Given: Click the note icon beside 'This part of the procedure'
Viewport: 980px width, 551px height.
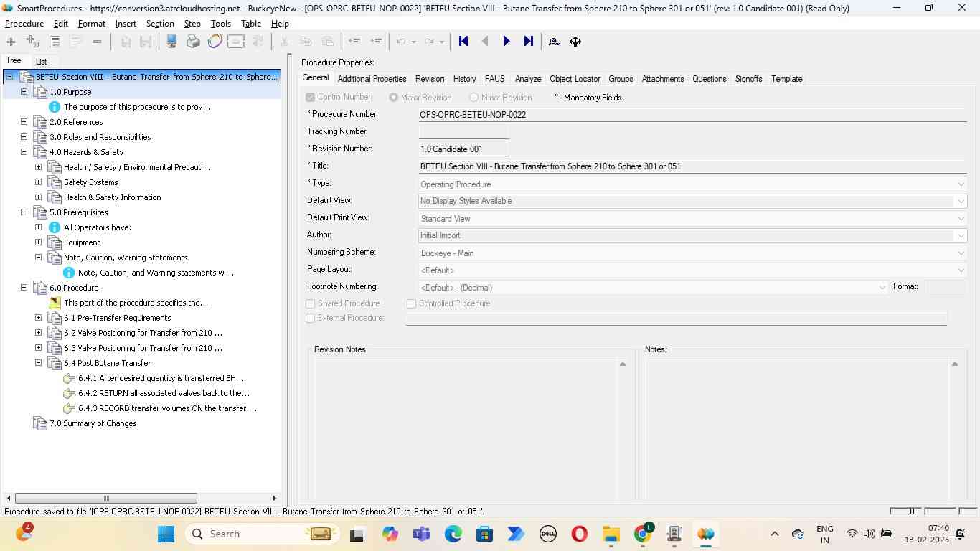Looking at the screenshot, I should [55, 303].
